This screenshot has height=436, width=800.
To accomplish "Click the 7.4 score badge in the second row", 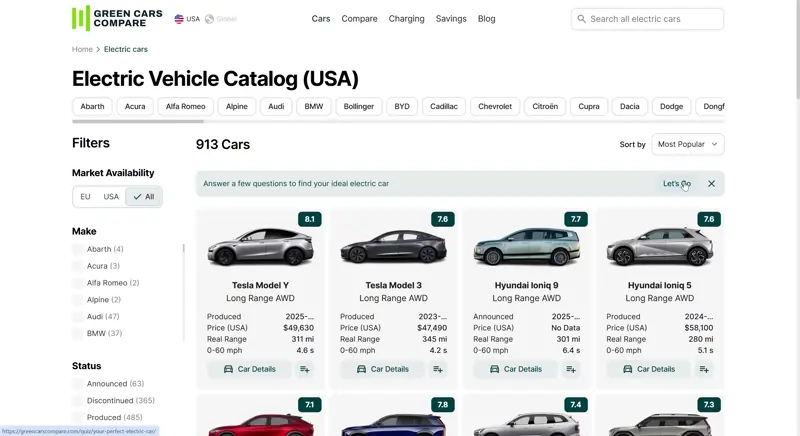I will pyautogui.click(x=576, y=404).
